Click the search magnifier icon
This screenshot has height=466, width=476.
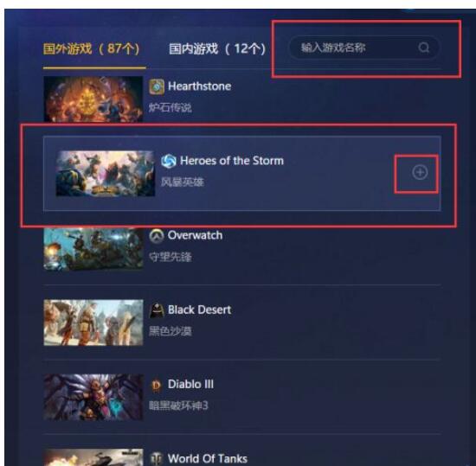pos(424,48)
